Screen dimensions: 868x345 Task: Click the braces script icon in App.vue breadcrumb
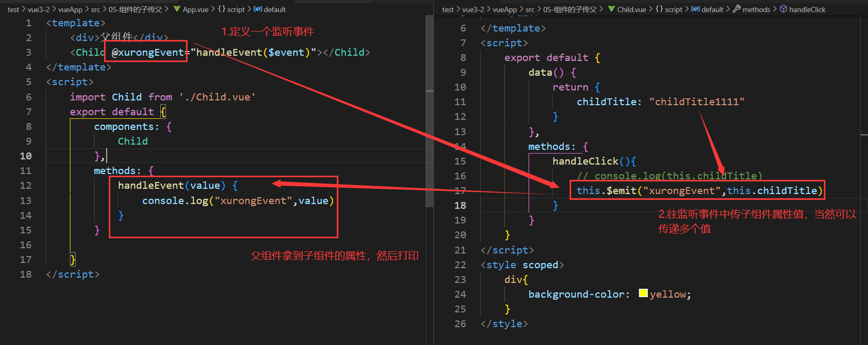coord(222,9)
